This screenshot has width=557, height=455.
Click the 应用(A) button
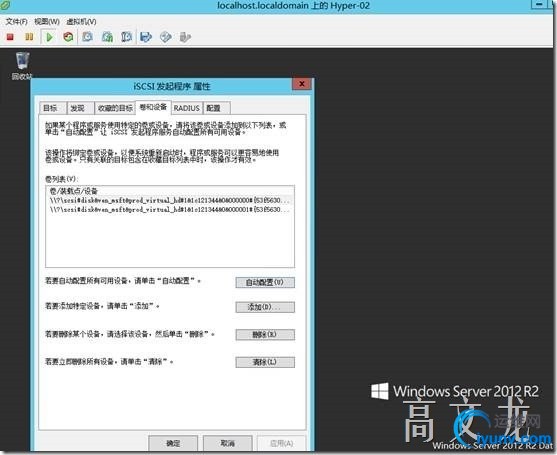[x=282, y=443]
